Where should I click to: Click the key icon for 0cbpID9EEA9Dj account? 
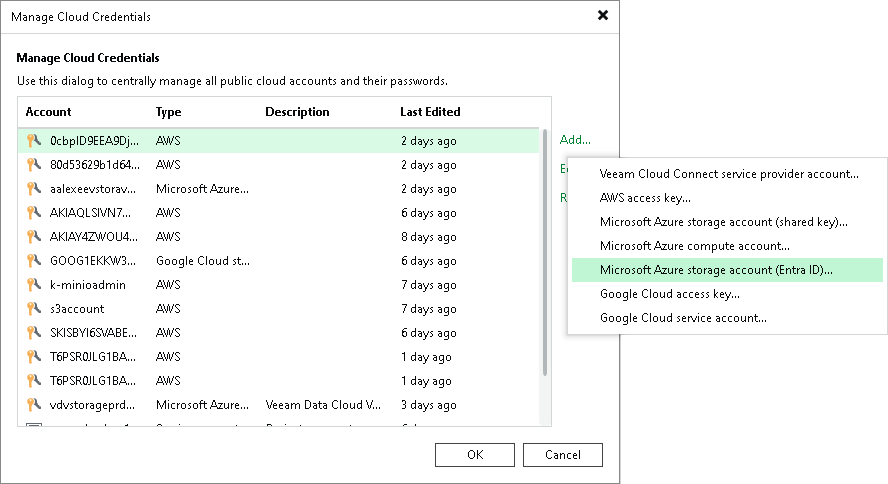pos(34,140)
